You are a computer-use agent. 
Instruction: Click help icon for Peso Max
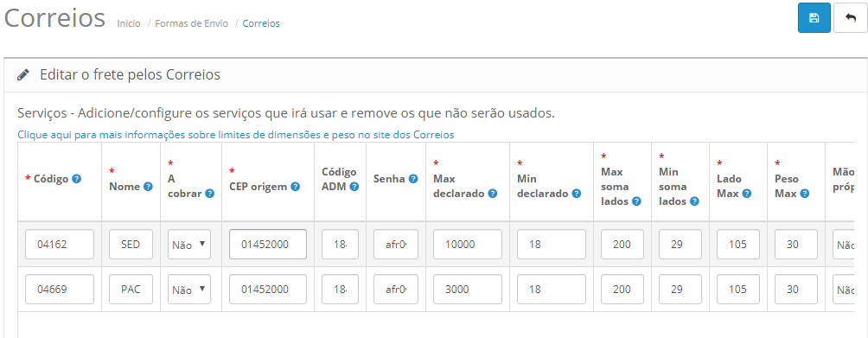805,194
